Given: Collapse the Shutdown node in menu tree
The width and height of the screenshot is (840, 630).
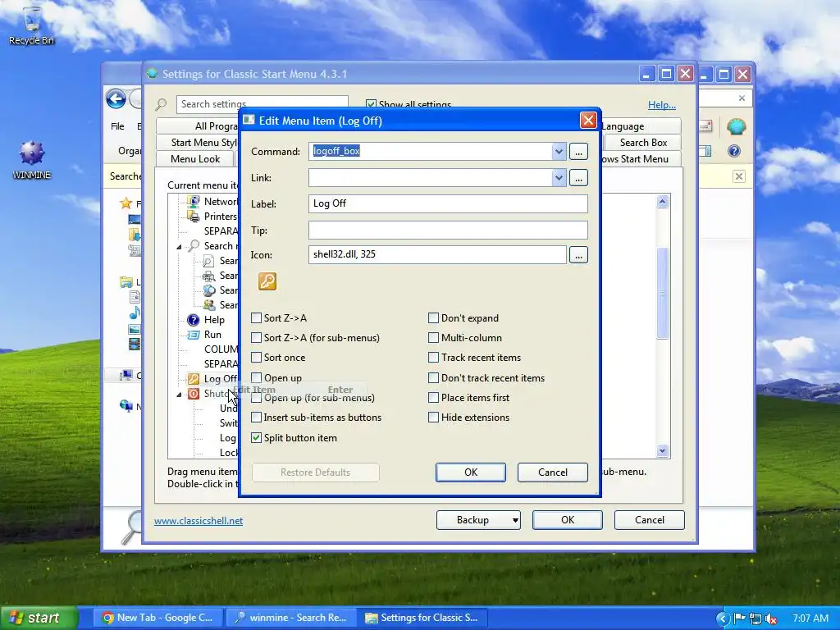Looking at the screenshot, I should click(x=179, y=395).
